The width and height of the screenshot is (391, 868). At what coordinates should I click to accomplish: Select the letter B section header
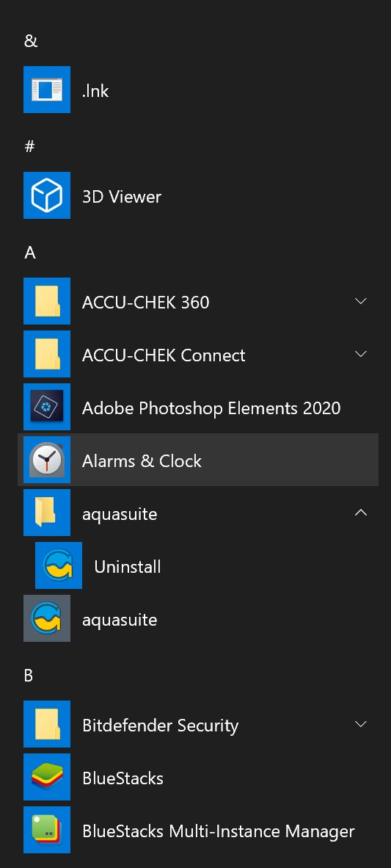[x=29, y=676]
